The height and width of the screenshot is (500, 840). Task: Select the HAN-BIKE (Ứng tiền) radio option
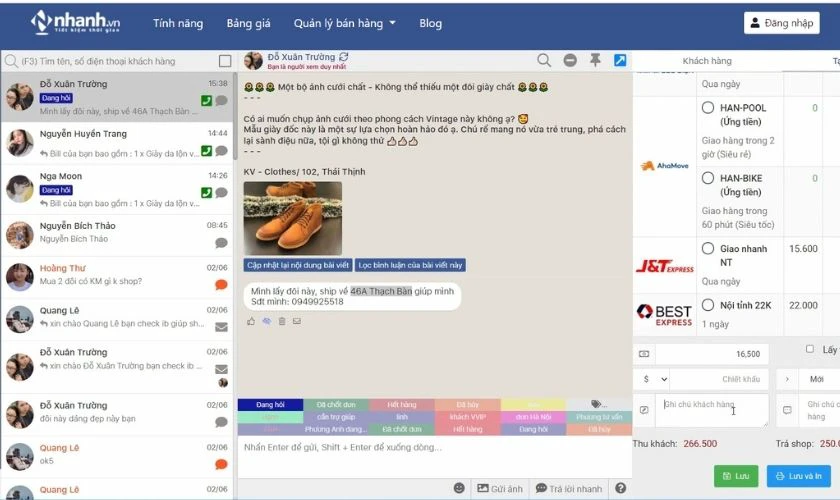tap(708, 178)
